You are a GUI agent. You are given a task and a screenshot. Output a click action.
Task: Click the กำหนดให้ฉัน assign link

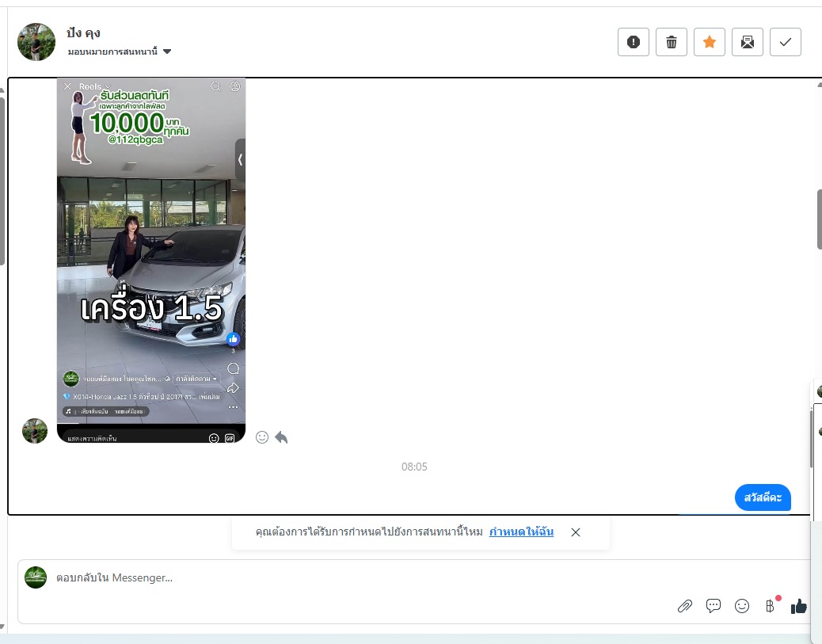[x=521, y=532]
